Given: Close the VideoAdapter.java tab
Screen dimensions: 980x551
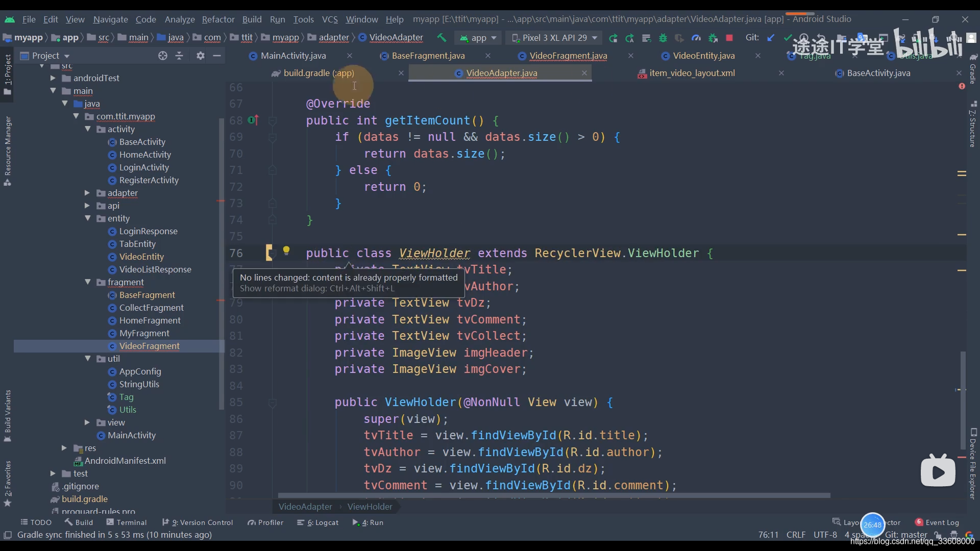Looking at the screenshot, I should (584, 73).
